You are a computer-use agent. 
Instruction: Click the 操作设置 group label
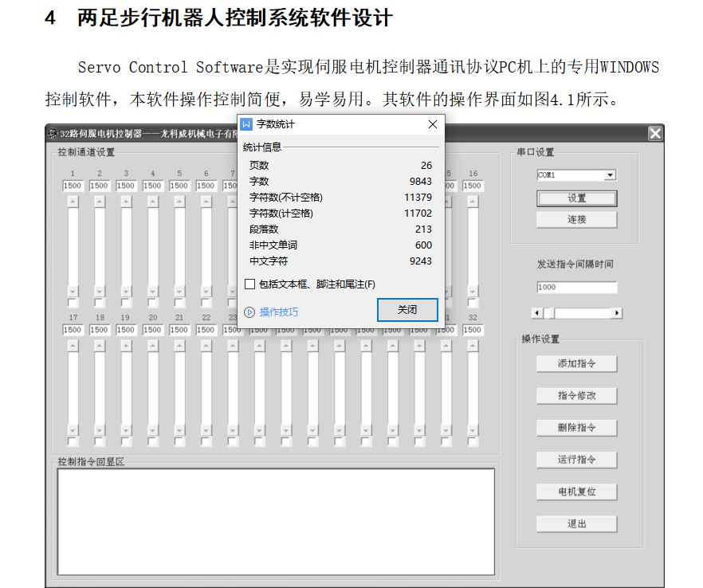[x=540, y=339]
